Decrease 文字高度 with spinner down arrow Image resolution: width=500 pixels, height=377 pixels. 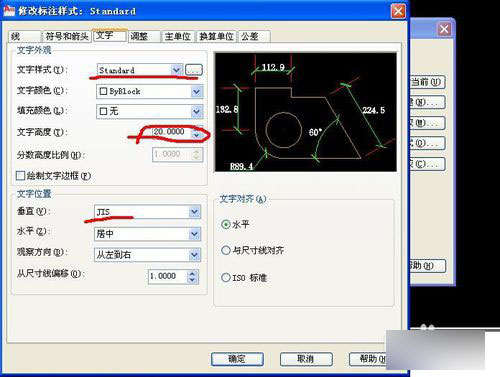coord(197,135)
